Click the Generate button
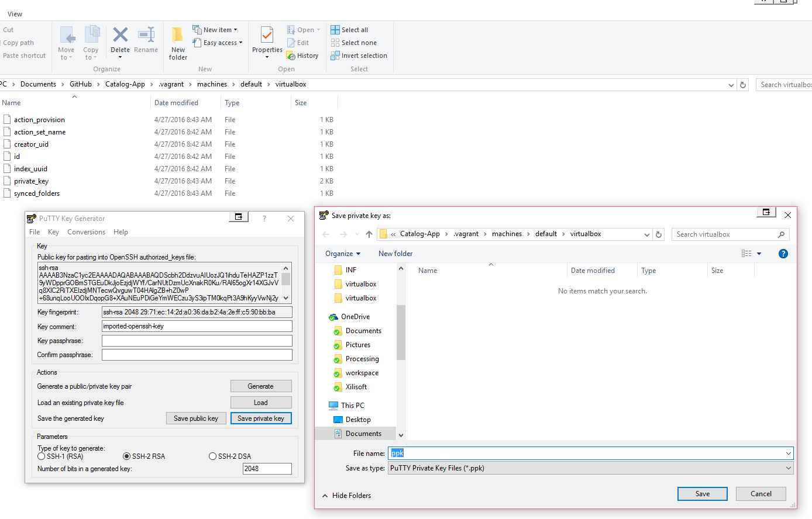Screen dimensions: 812x519 click(261, 386)
